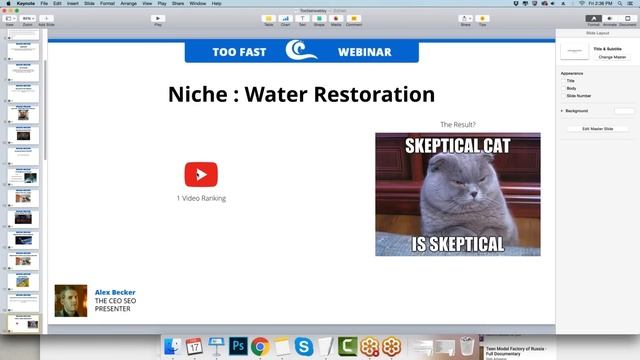This screenshot has width=640, height=360.
Task: Open the Share toolbar dropdown
Action: [465, 18]
